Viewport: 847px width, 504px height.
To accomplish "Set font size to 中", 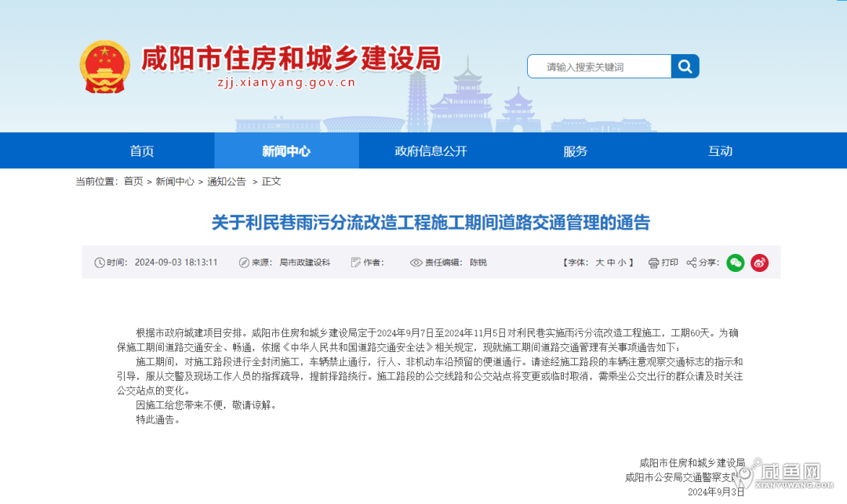I will click(x=611, y=263).
